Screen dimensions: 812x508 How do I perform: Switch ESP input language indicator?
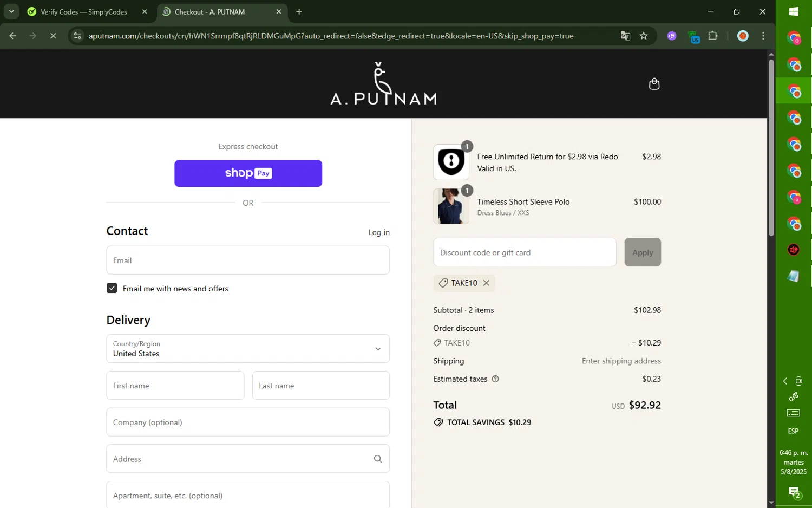click(794, 431)
